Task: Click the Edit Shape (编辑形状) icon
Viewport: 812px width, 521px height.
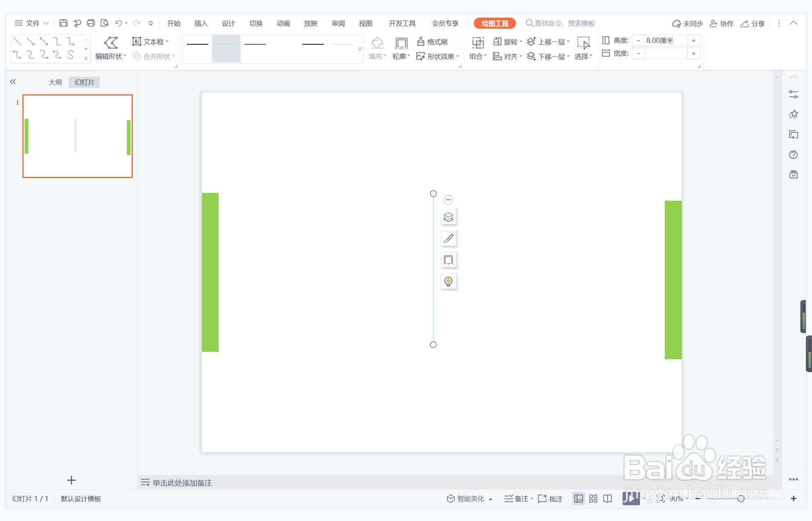Action: (111, 43)
